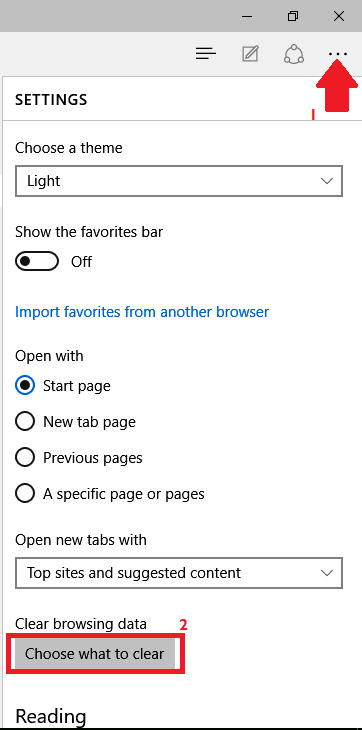The width and height of the screenshot is (362, 730).
Task: Minimize the browser window
Action: pyautogui.click(x=247, y=16)
